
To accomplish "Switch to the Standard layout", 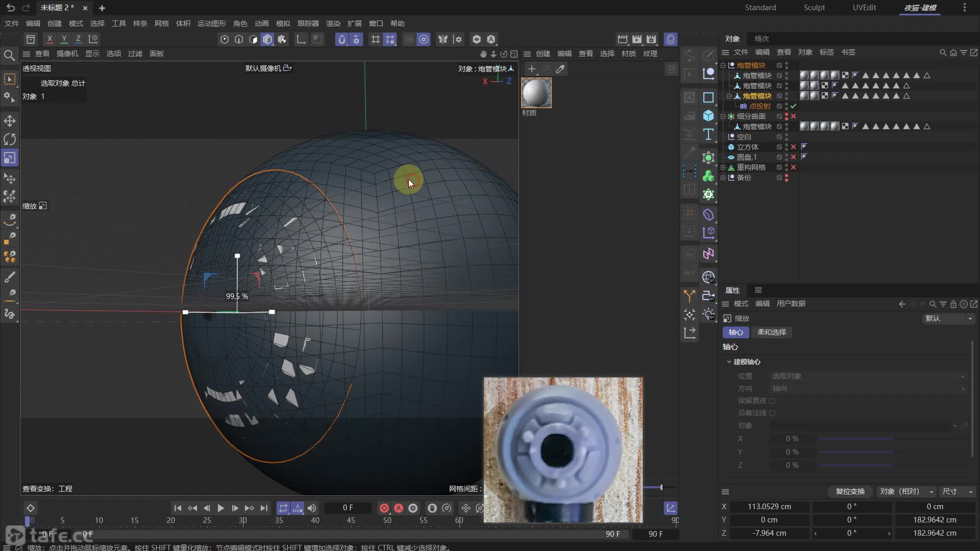I will [760, 8].
